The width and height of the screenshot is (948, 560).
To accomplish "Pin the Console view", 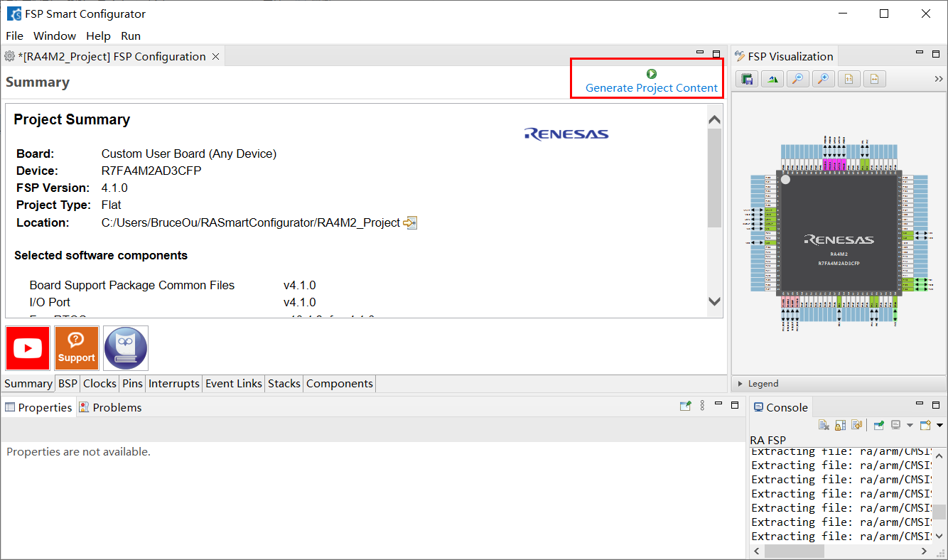I will click(879, 425).
